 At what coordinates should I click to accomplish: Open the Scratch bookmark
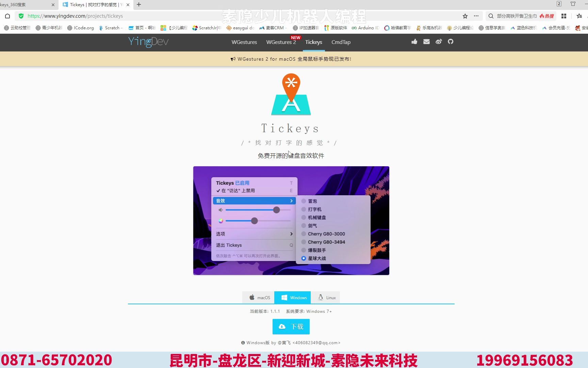[111, 28]
